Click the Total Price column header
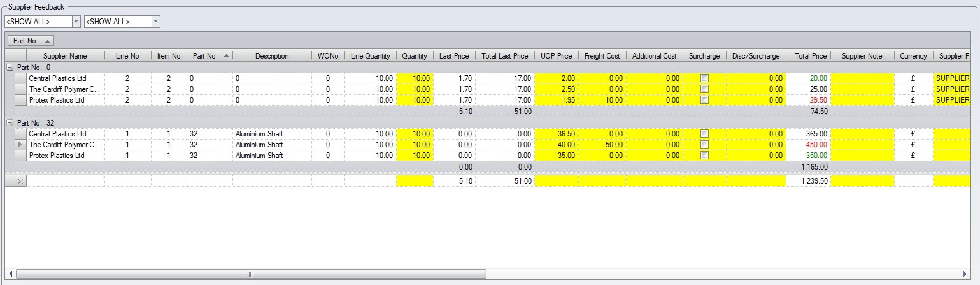Image resolution: width=980 pixels, height=285 pixels. 810,56
